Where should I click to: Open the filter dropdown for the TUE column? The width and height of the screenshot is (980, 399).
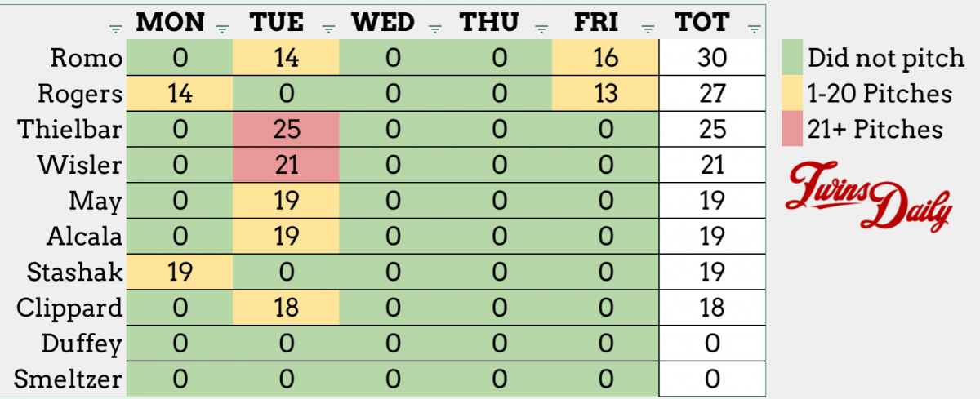click(x=328, y=29)
